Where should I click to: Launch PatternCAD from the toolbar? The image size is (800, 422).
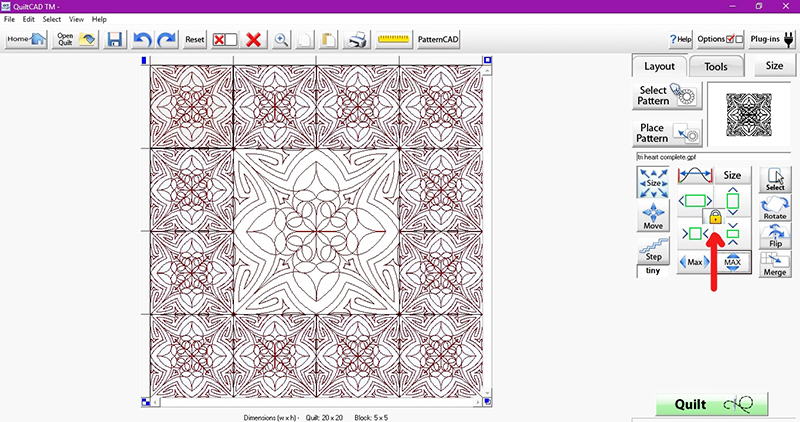[x=438, y=39]
